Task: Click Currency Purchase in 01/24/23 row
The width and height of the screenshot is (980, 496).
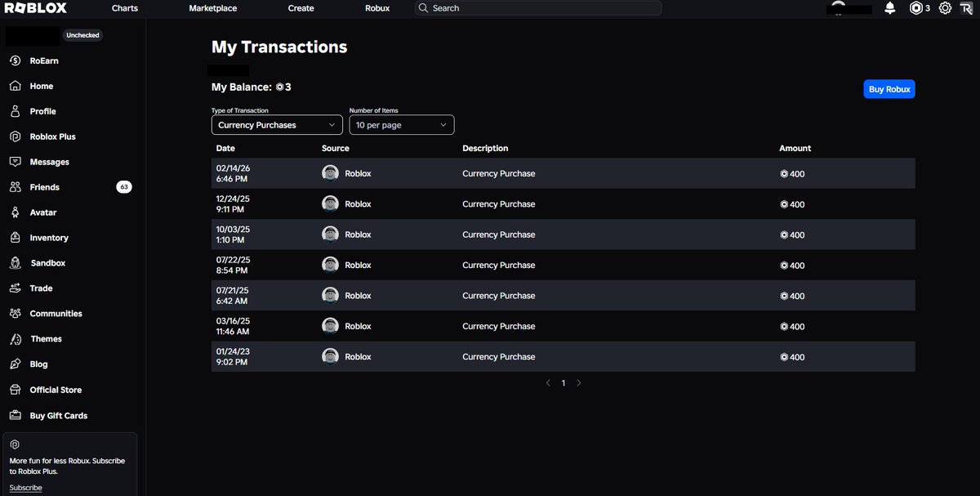Action: pyautogui.click(x=499, y=356)
